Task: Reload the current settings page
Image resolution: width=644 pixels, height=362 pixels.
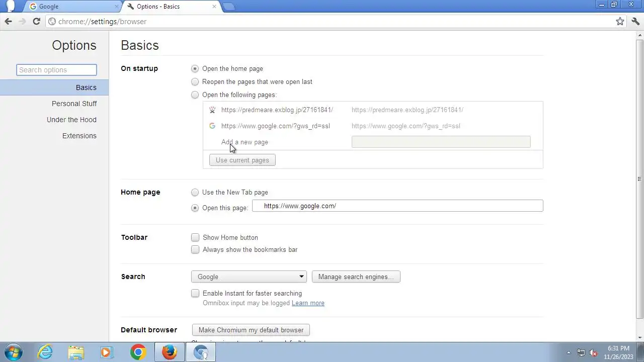Action: (36, 21)
